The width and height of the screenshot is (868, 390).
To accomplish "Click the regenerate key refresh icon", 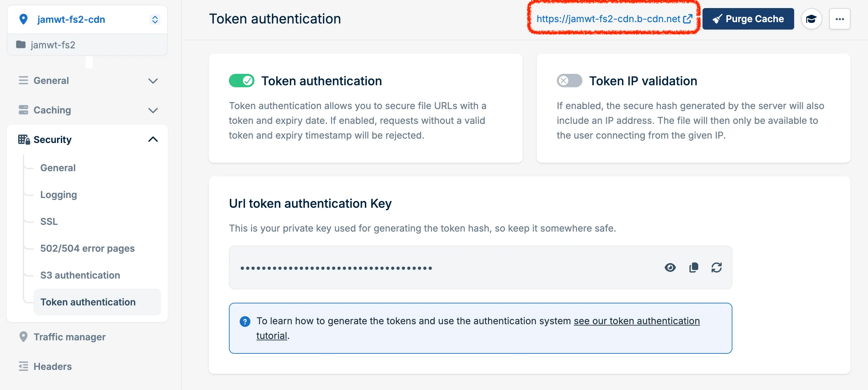I will coord(716,267).
